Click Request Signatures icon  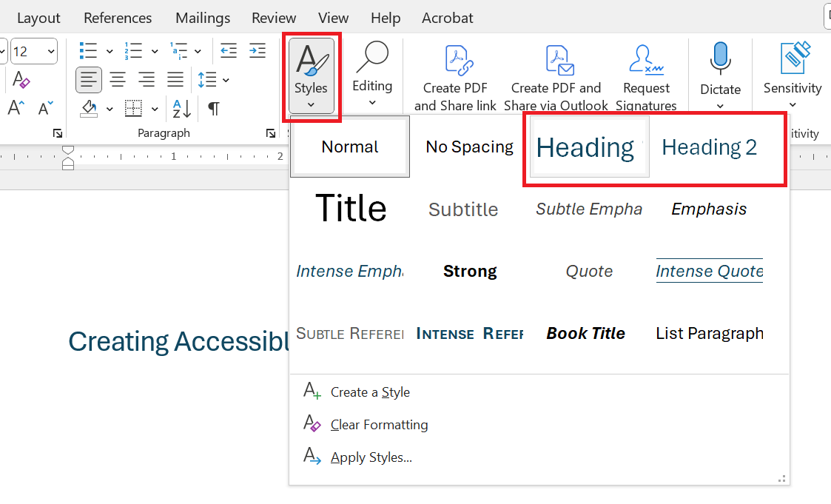click(x=646, y=58)
